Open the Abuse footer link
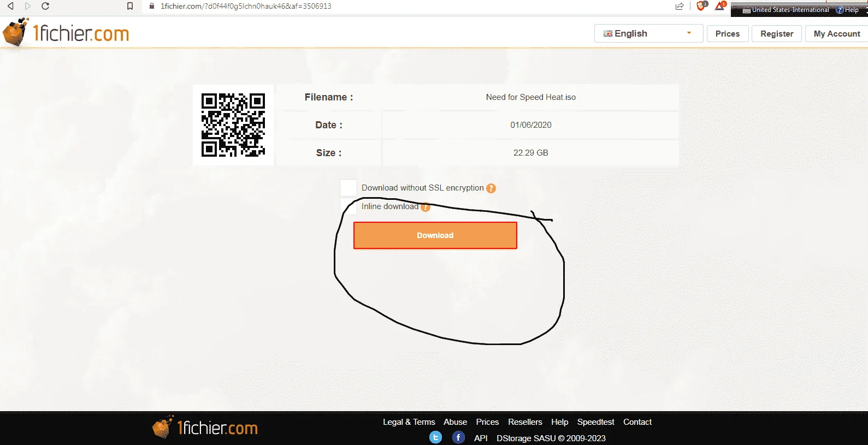 (x=455, y=422)
